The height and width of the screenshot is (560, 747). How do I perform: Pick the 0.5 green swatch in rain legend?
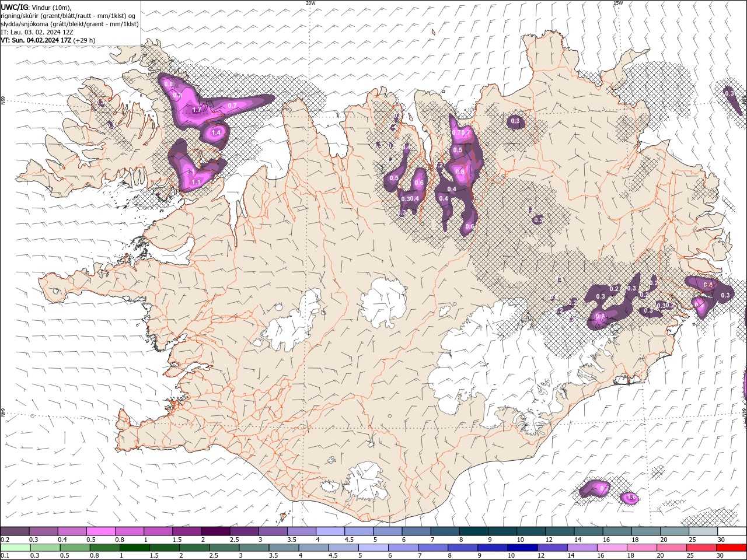(75, 548)
